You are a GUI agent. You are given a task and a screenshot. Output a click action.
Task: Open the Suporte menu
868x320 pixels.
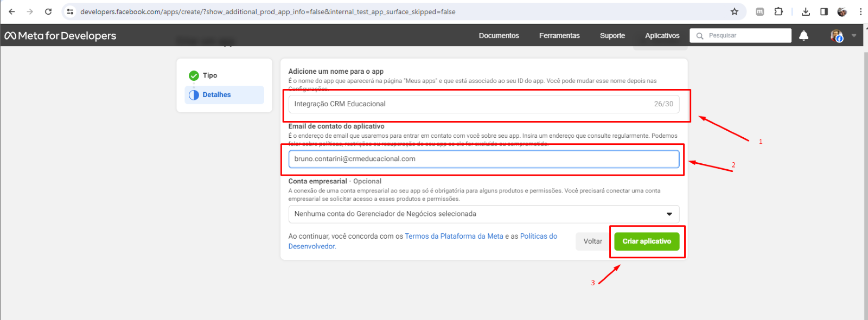point(612,36)
